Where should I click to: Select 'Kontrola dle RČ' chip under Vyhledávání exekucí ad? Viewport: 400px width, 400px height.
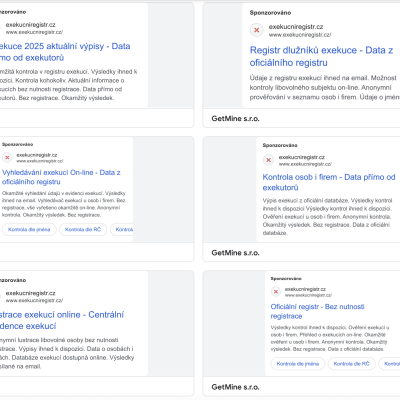(x=83, y=229)
